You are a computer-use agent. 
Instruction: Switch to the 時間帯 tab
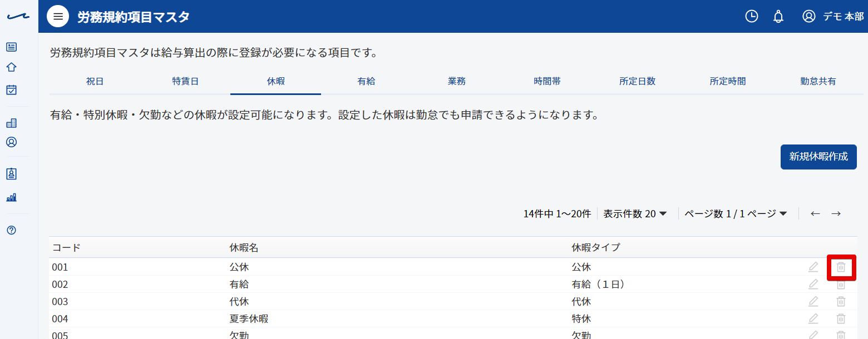(547, 81)
